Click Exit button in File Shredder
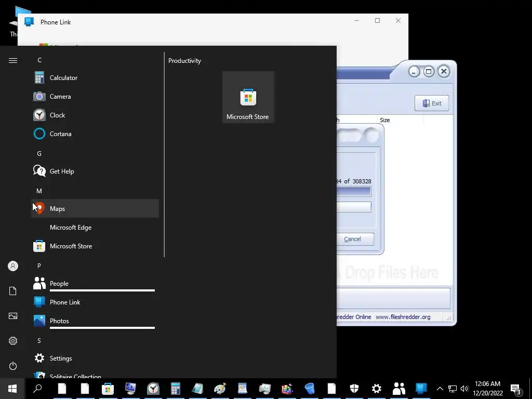 432,103
